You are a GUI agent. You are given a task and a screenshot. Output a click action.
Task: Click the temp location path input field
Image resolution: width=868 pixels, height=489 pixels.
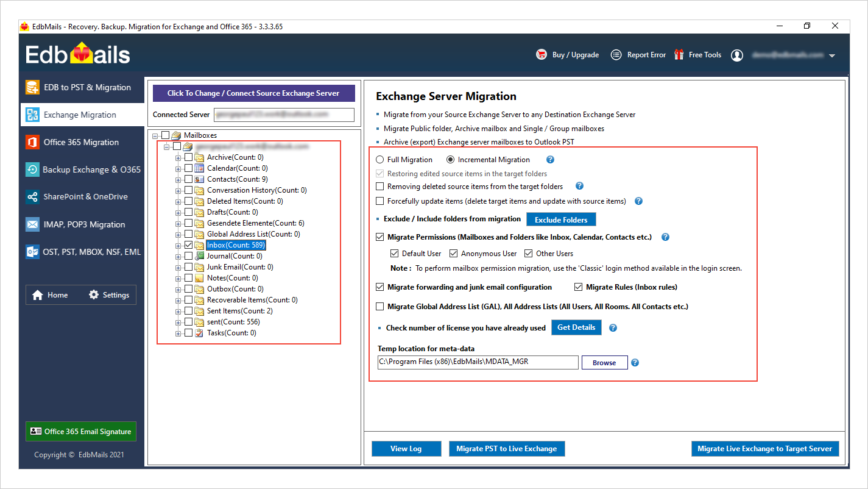click(x=478, y=362)
